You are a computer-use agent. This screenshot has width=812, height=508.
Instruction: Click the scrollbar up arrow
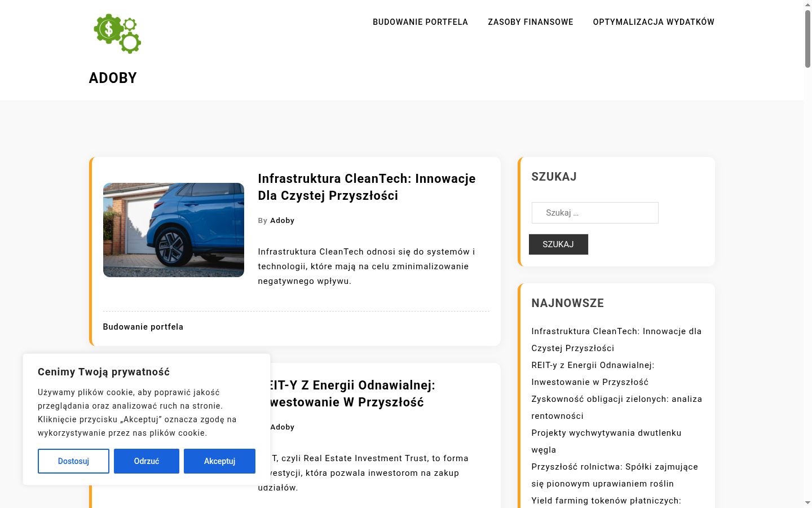(x=807, y=4)
